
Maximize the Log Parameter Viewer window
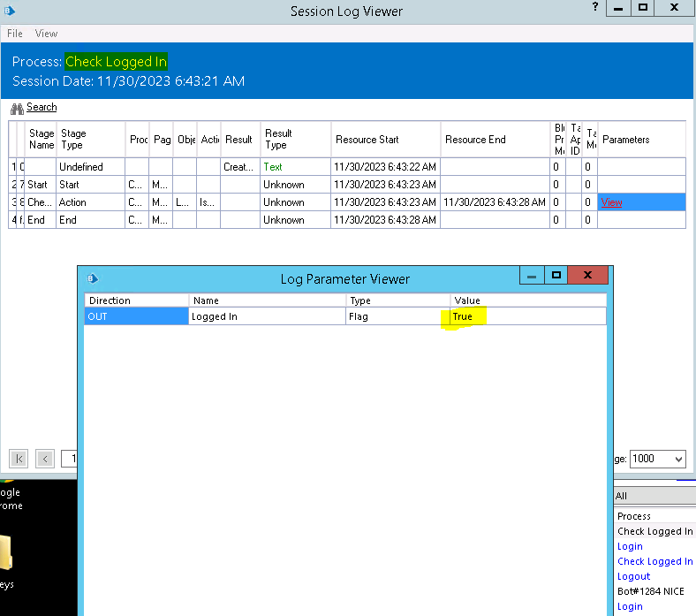coord(556,276)
